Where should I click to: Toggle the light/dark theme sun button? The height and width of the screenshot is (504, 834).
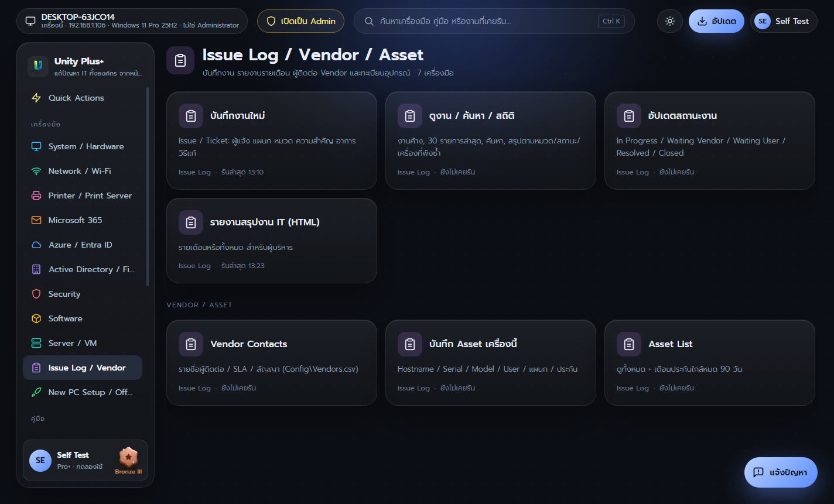670,21
